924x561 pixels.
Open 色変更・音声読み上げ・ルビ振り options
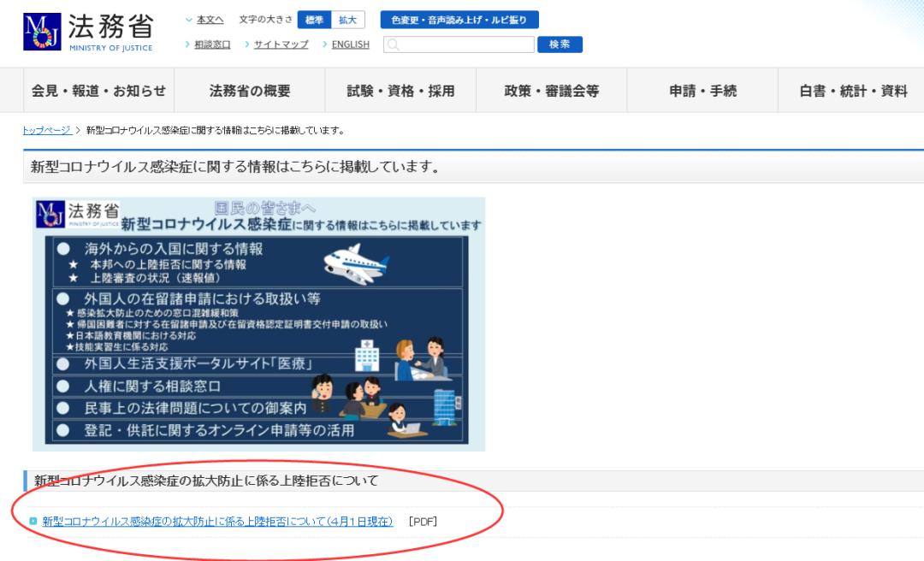459,20
